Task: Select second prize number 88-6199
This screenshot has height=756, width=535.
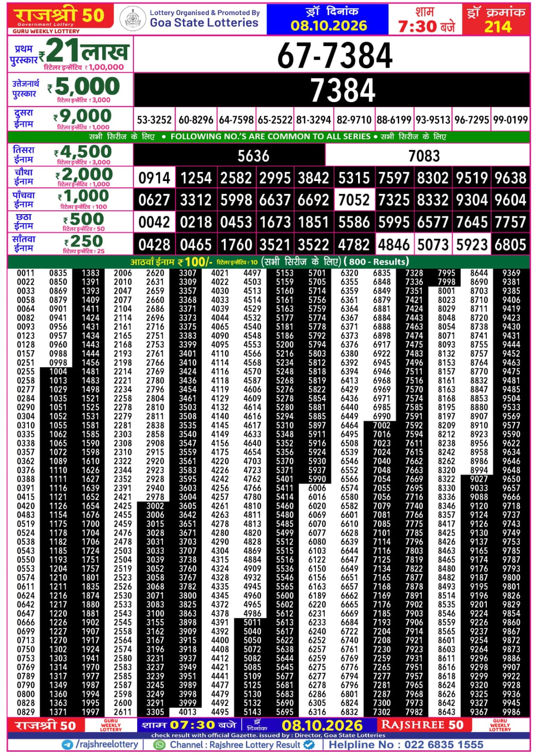Action: tap(394, 120)
